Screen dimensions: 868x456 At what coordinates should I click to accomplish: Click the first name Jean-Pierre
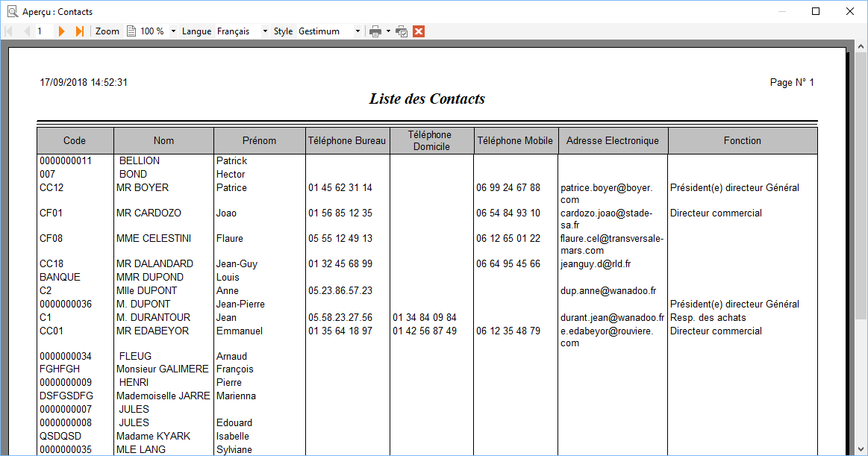(240, 304)
